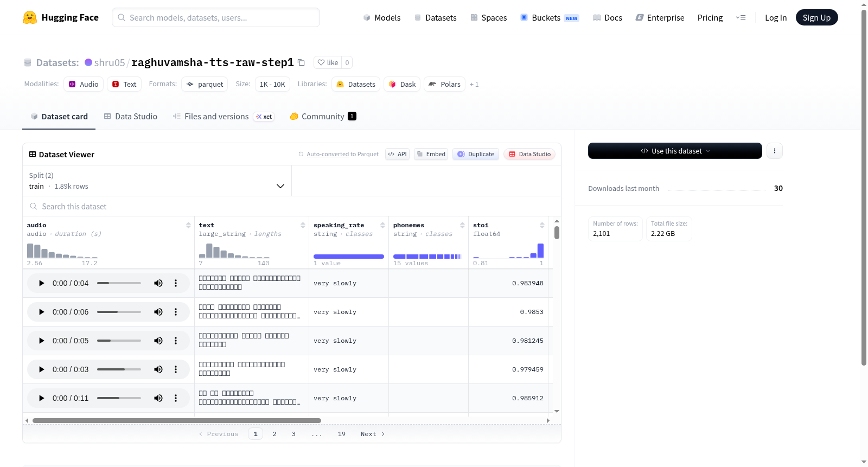Go to Datasets in navigation
Viewport: 868px width, 467px height.
point(435,17)
